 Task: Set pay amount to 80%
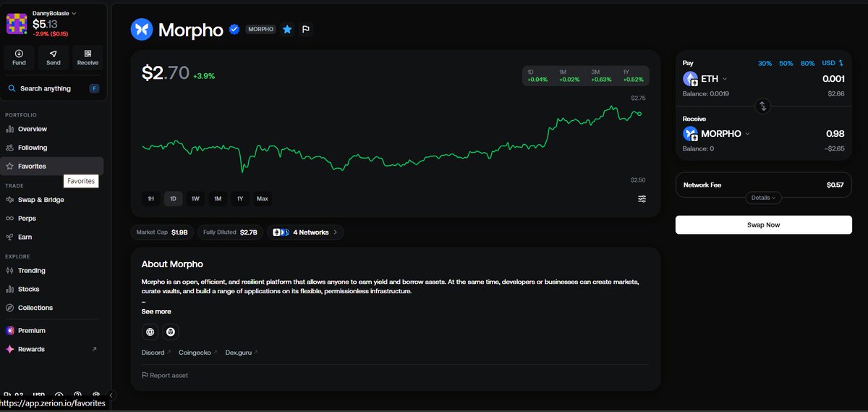click(x=807, y=64)
